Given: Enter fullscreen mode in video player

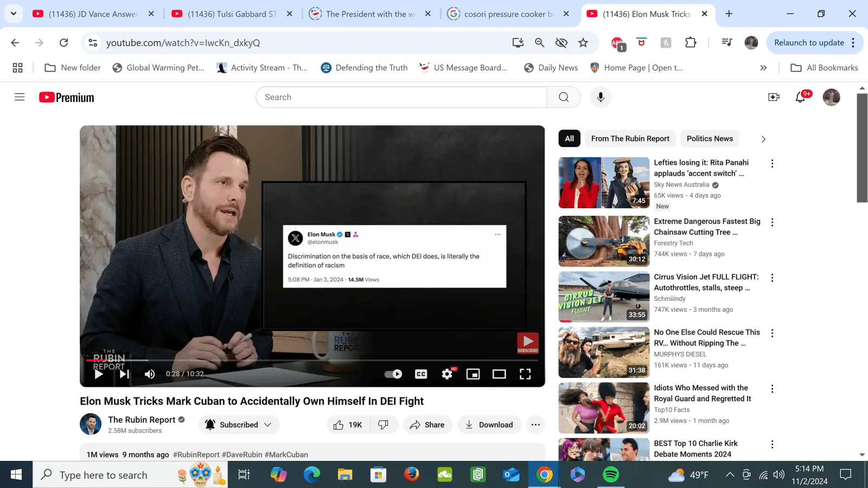Looking at the screenshot, I should tap(525, 374).
